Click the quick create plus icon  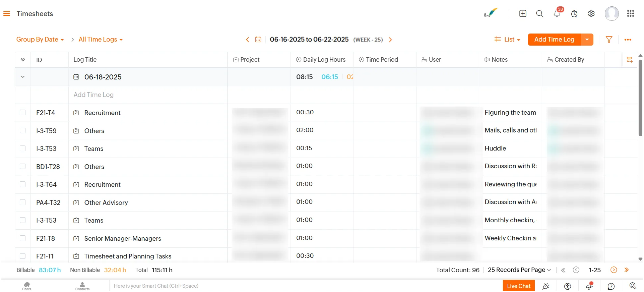point(523,14)
